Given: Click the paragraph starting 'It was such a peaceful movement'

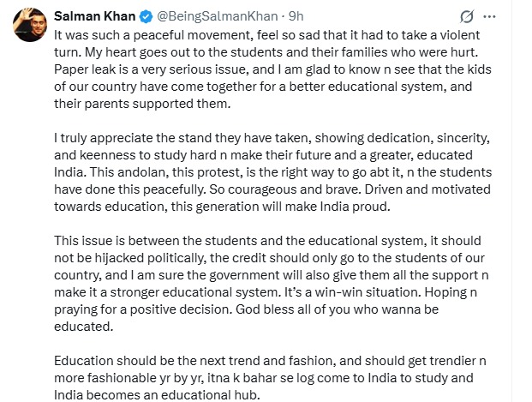Looking at the screenshot, I should pyautogui.click(x=272, y=69).
